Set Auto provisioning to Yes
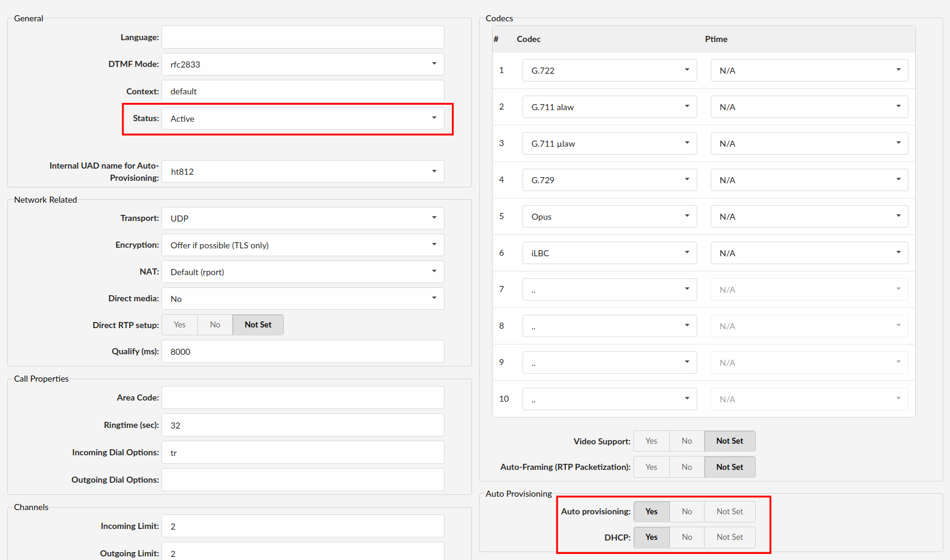Viewport: 950px width, 560px height. (652, 511)
